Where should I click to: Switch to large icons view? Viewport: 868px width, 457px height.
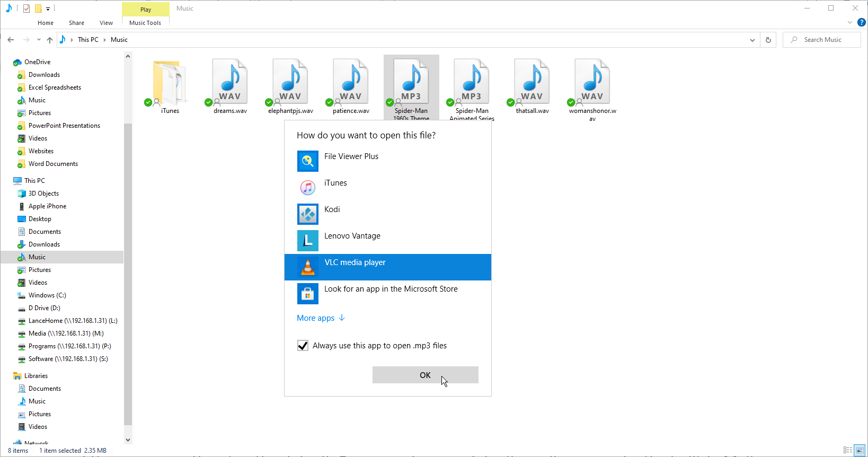[x=860, y=450]
